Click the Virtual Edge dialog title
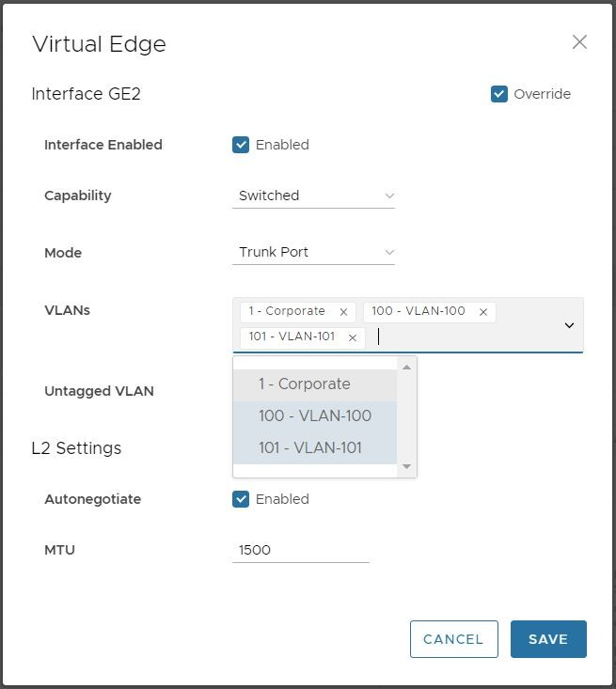 (99, 44)
